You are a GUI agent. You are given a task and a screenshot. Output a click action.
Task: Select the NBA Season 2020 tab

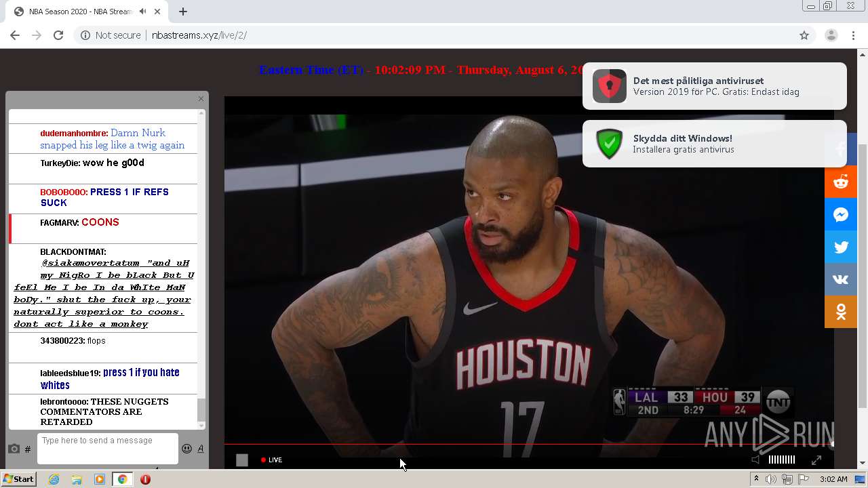[x=86, y=12]
